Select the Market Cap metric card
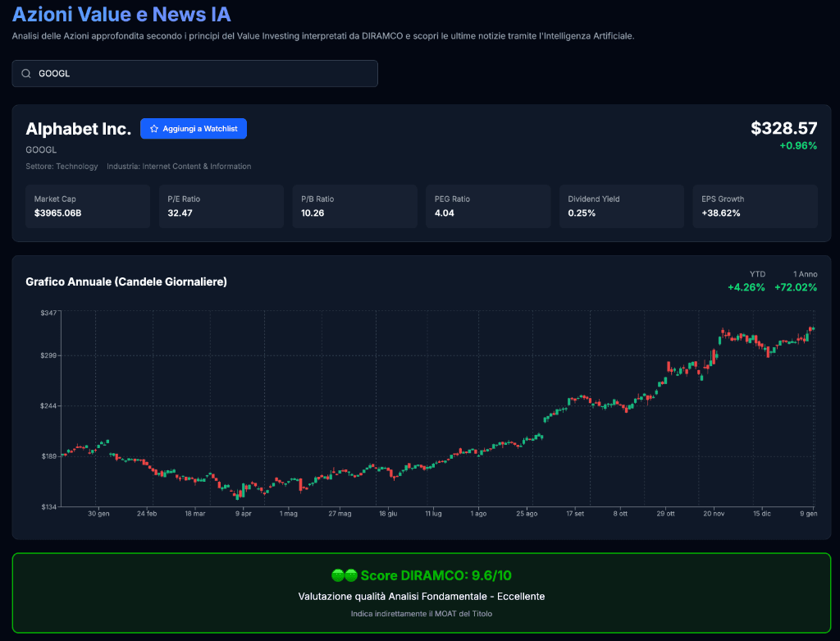The height and width of the screenshot is (641, 840). (87, 206)
